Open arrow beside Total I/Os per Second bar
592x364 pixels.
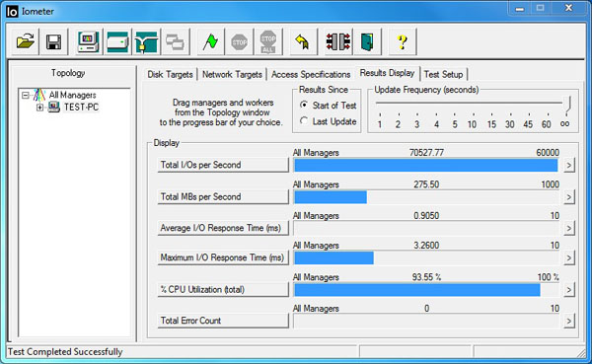pyautogui.click(x=569, y=166)
